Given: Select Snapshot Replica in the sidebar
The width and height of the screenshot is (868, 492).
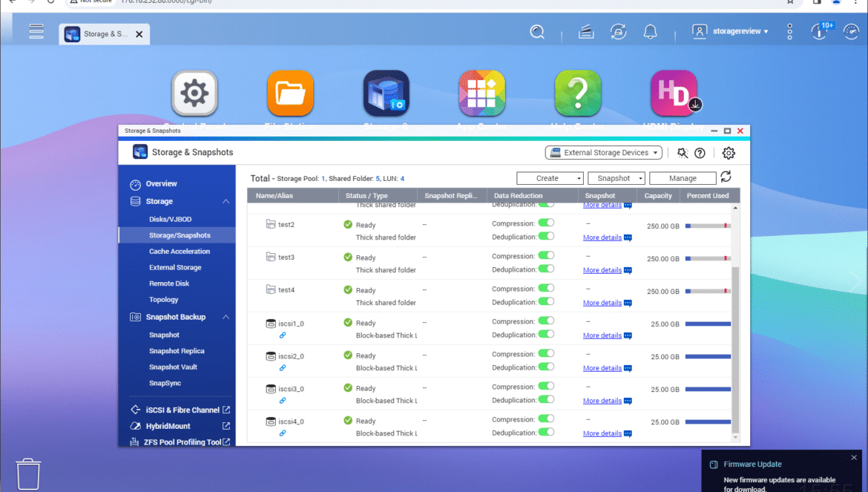Looking at the screenshot, I should [177, 351].
